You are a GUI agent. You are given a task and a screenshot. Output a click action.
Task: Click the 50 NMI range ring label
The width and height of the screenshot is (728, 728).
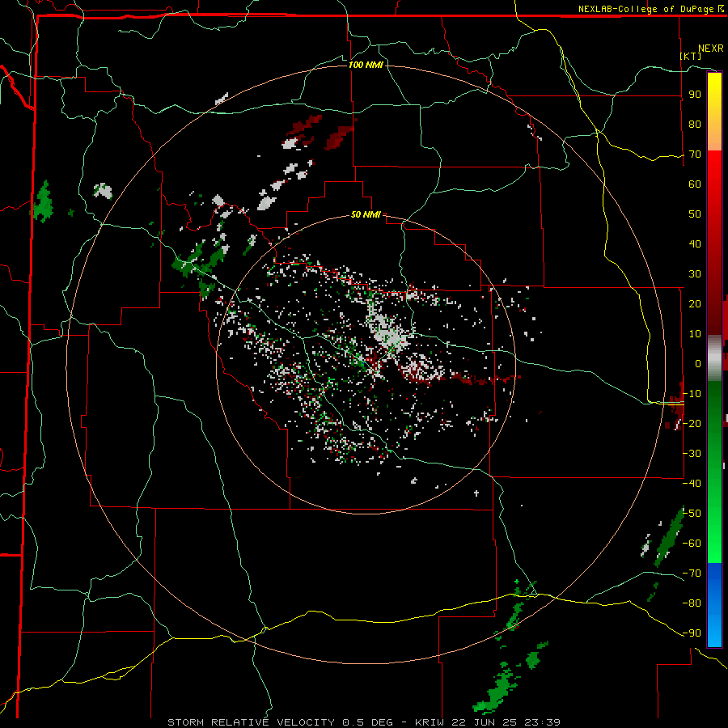pyautogui.click(x=366, y=214)
